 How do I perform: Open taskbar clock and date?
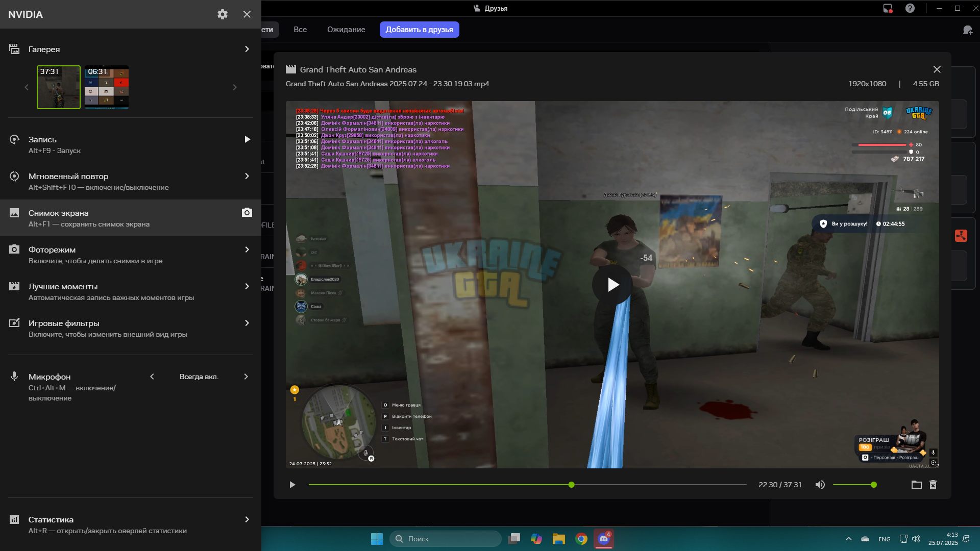943,539
